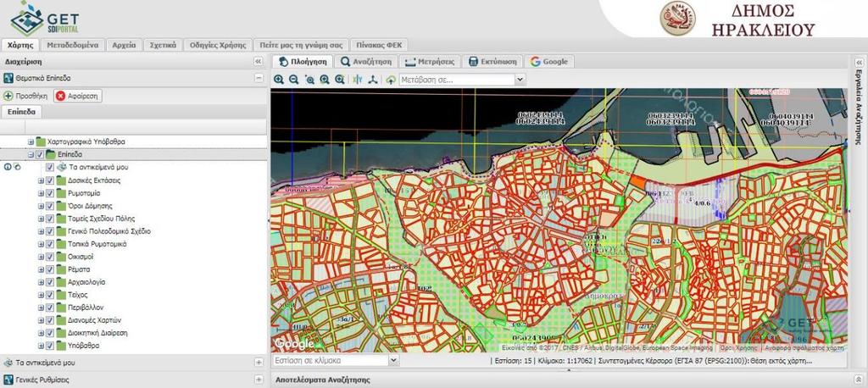Screen dimensions: 868x388
Task: Click the Google logo on the map
Action: pos(294,344)
